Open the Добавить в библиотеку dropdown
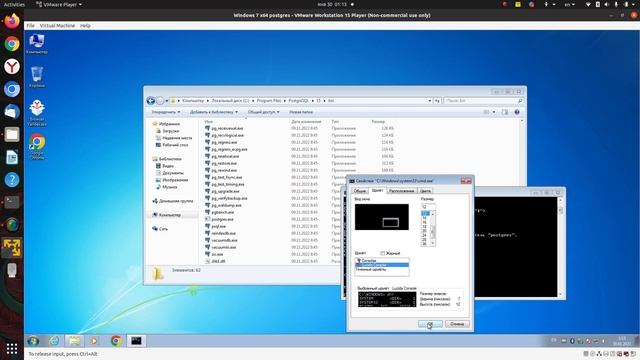The height and width of the screenshot is (360, 640). pos(213,112)
